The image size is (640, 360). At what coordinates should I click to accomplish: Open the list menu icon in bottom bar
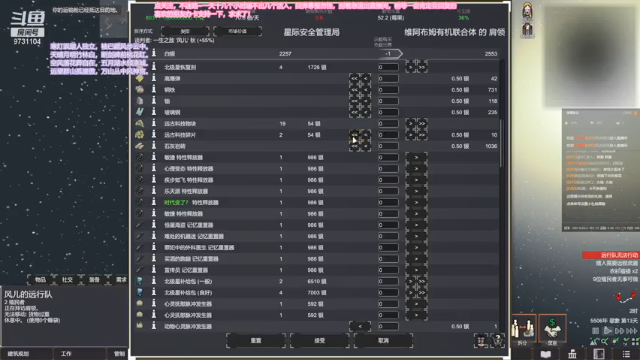pyautogui.click(x=627, y=354)
